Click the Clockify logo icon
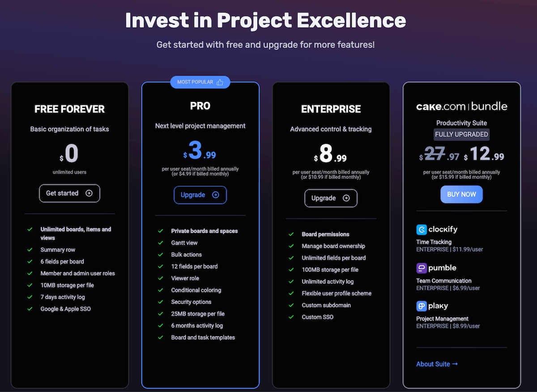Screen dimensions: 537x392 click(x=422, y=230)
